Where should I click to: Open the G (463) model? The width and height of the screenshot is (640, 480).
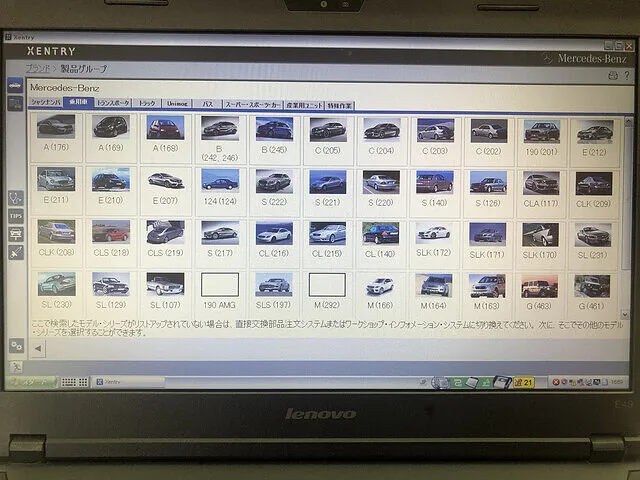(540, 286)
